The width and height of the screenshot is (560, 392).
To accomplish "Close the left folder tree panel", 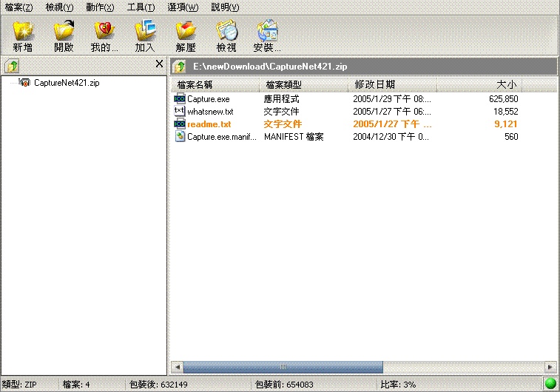I will click(159, 64).
